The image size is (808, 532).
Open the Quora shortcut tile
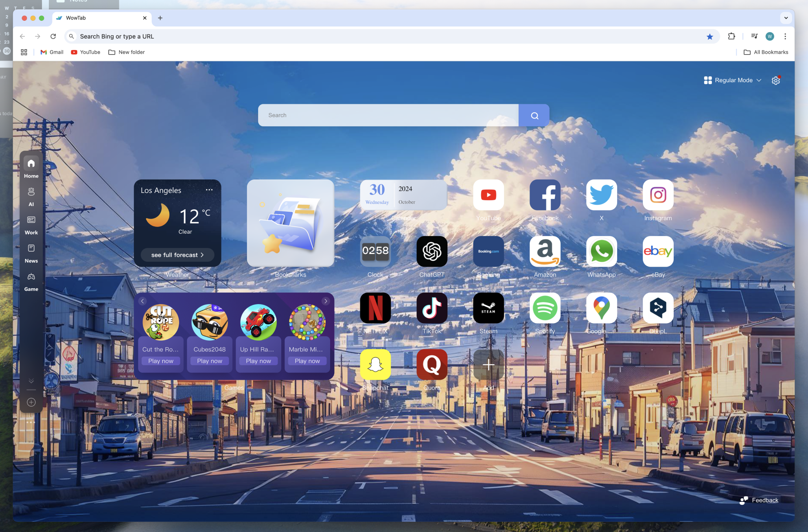[x=432, y=365]
